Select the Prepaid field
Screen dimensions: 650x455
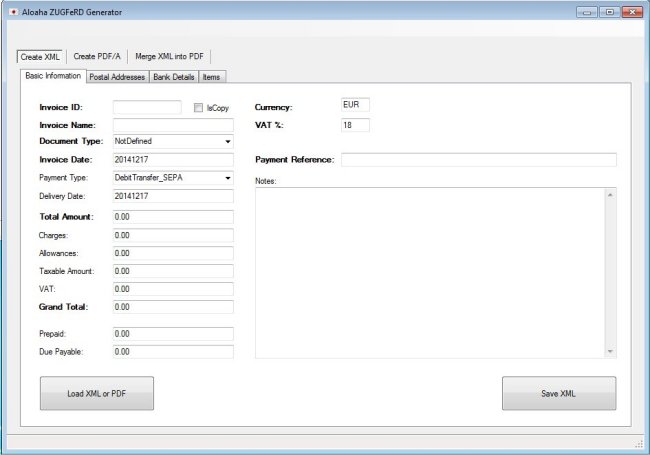[173, 334]
